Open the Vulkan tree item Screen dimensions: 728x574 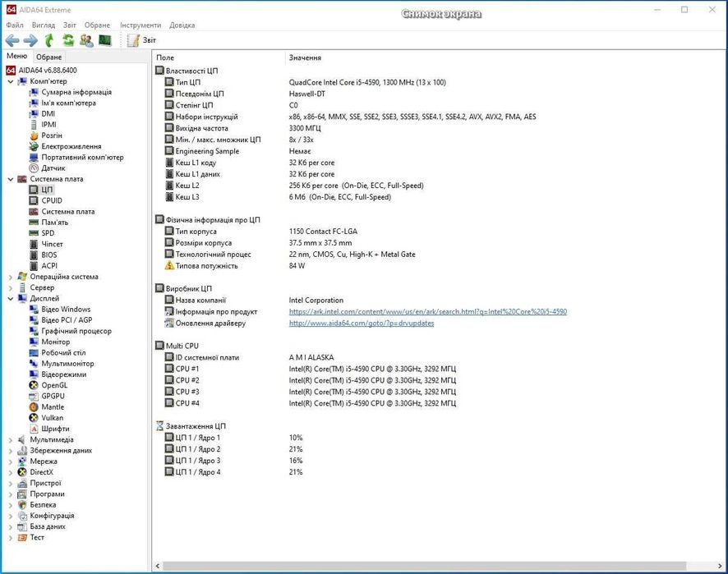pyautogui.click(x=52, y=418)
